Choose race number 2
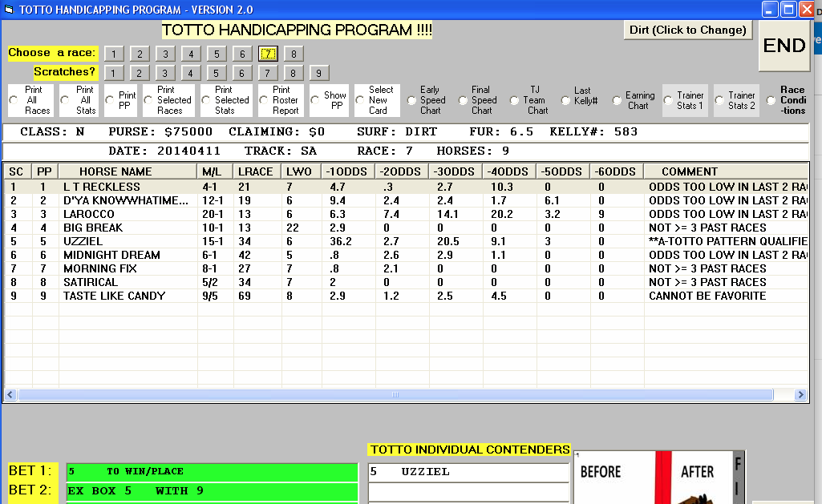Viewport: 822px width, 504px height. pyautogui.click(x=140, y=54)
